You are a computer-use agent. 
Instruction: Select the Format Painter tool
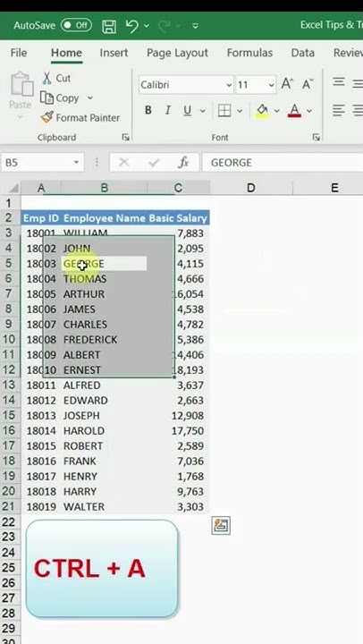click(80, 118)
